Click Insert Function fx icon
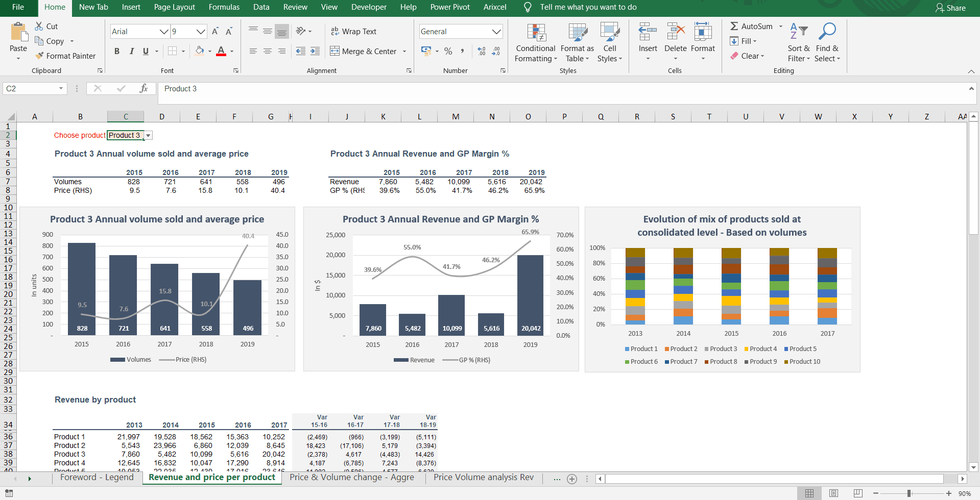 144,88
